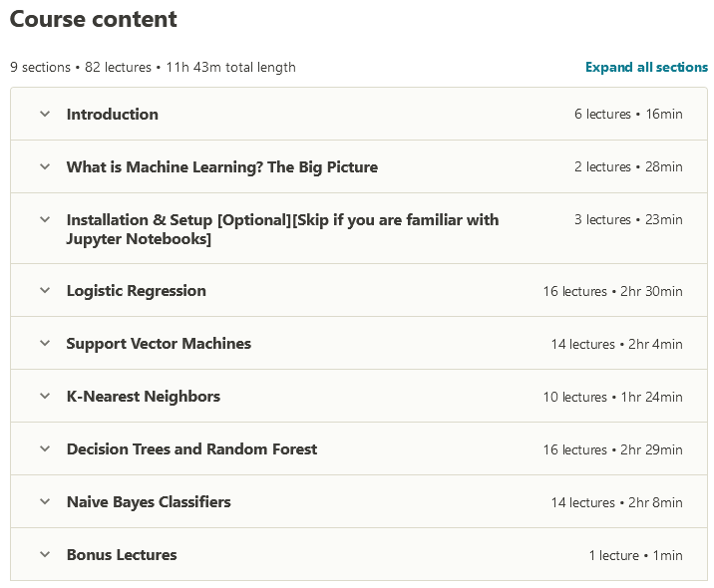Open K-Nearest Neighbors chevron
Screen dimensions: 714x588
pyautogui.click(x=44, y=396)
